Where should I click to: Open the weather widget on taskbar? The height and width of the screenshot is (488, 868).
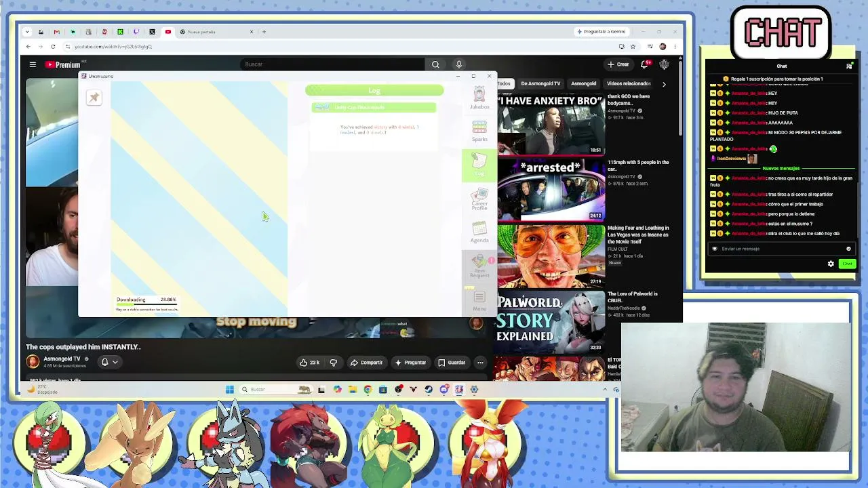[42, 389]
